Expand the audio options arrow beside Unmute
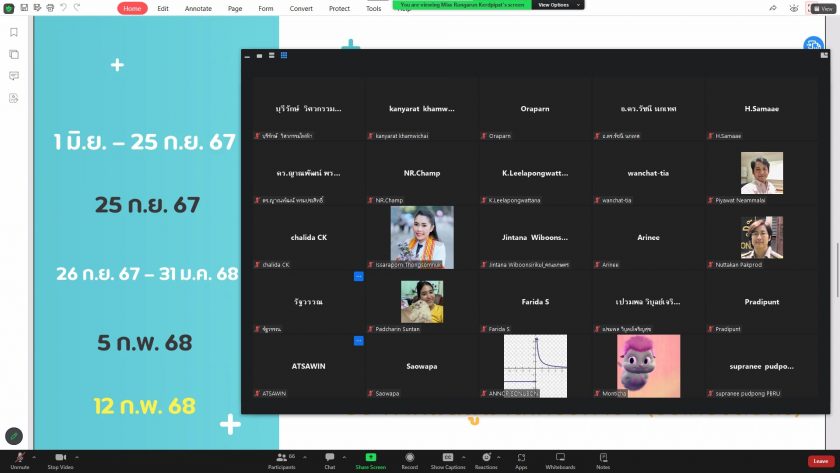The width and height of the screenshot is (840, 473). point(36,455)
